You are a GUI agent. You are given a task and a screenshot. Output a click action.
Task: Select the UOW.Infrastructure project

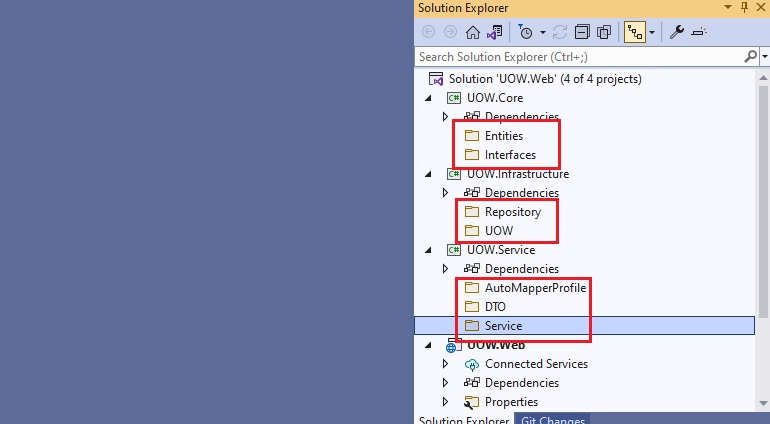[518, 174]
